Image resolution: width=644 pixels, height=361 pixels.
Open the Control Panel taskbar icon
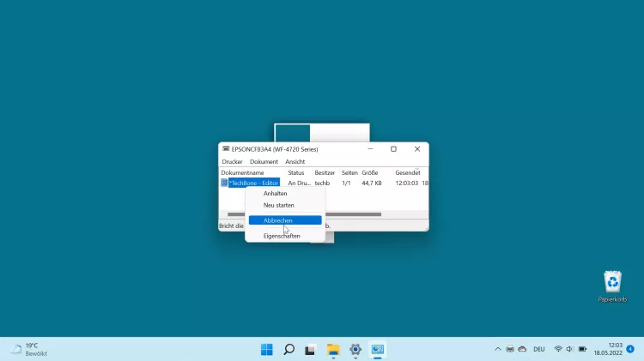pyautogui.click(x=378, y=350)
